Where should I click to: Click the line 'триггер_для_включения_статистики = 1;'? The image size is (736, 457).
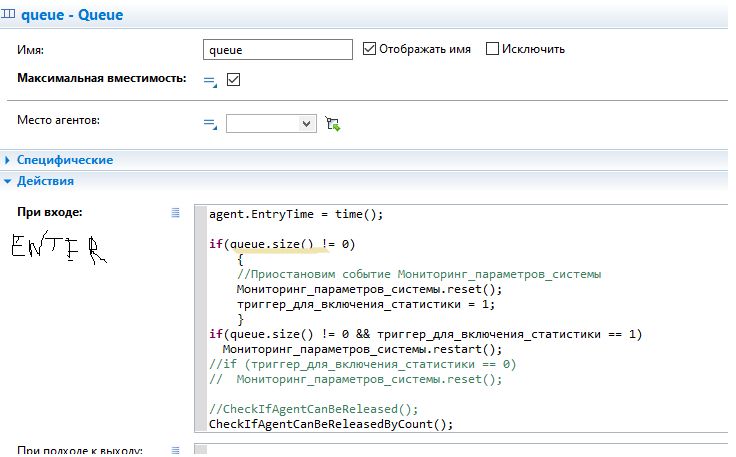(366, 304)
